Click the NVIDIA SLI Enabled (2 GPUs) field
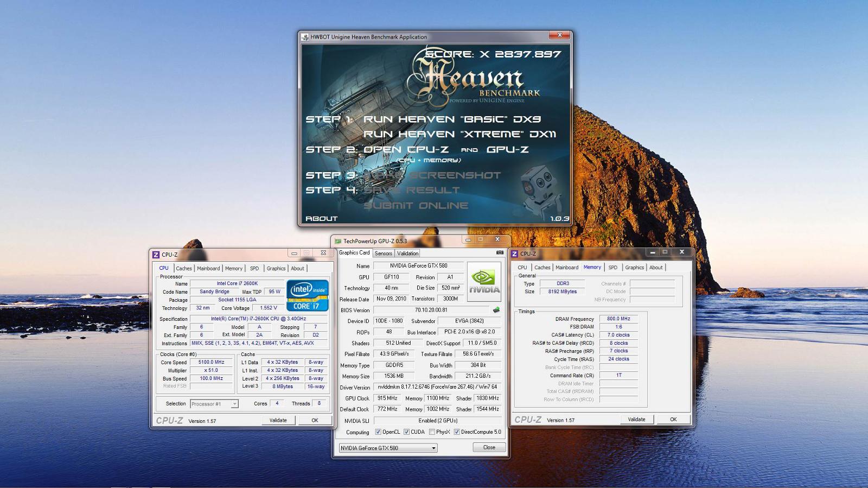The width and height of the screenshot is (868, 488). click(438, 421)
